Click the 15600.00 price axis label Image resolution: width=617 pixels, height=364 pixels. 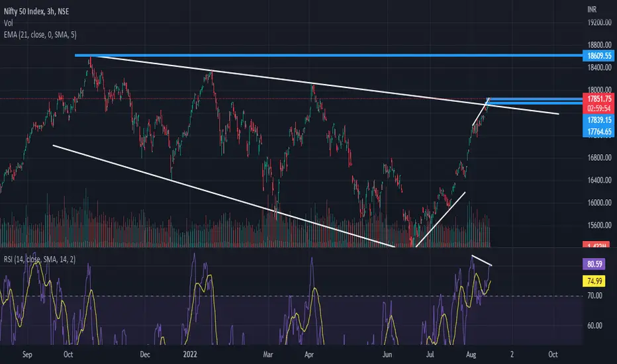pos(599,226)
